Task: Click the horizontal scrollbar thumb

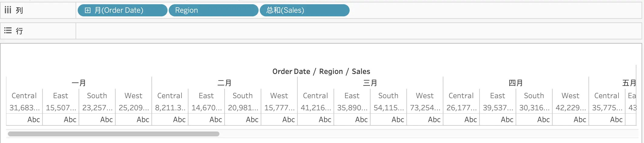Action: (114, 134)
